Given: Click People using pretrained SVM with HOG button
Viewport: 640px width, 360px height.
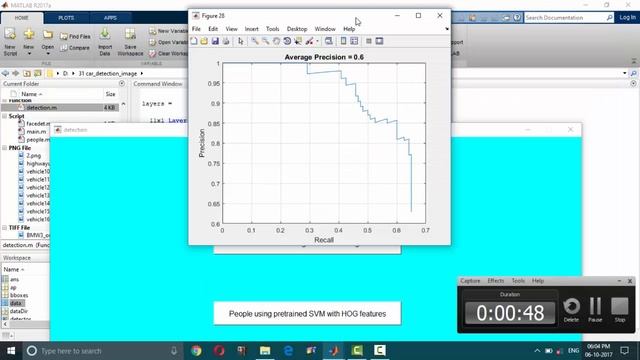Looking at the screenshot, I should click(x=307, y=313).
